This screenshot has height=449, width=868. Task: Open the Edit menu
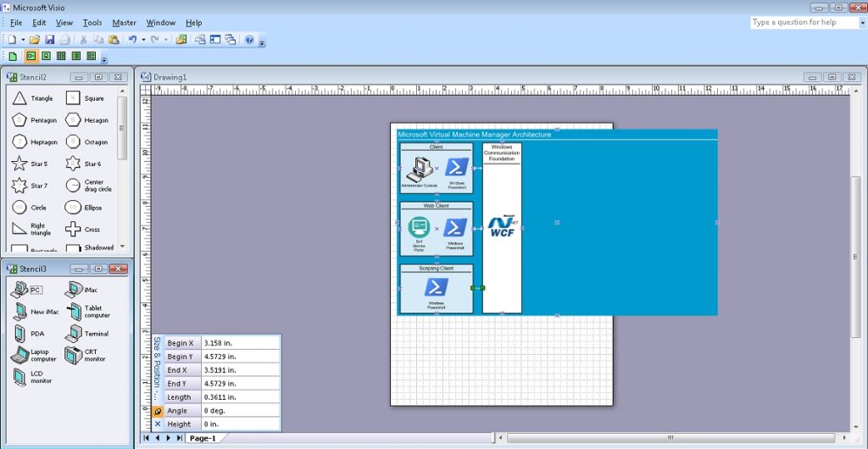pos(39,23)
